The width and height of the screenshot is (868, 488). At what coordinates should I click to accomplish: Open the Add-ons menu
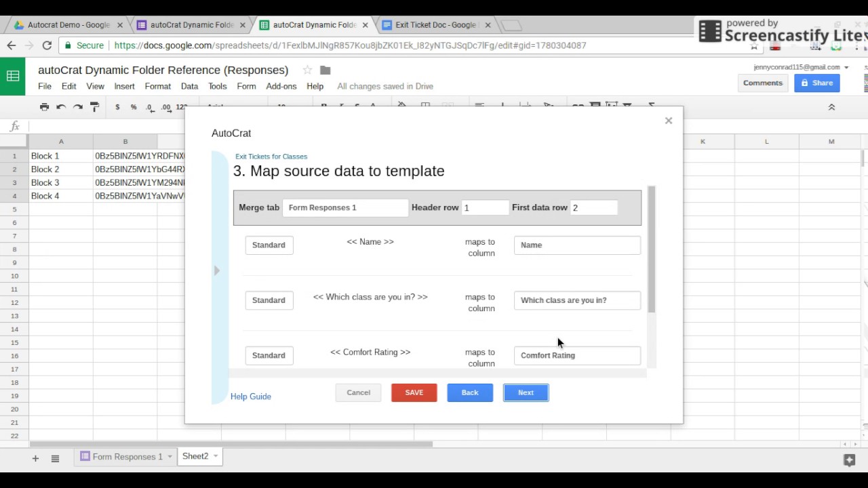(281, 86)
